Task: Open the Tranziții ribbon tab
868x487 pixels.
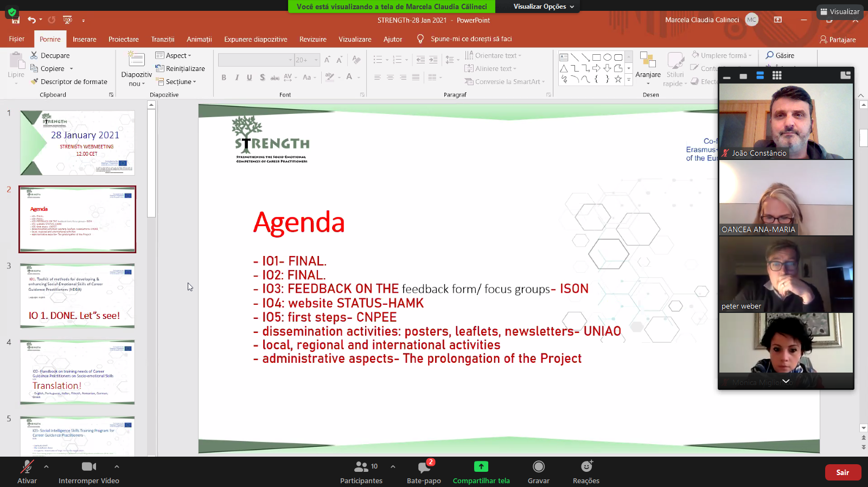Action: click(163, 39)
